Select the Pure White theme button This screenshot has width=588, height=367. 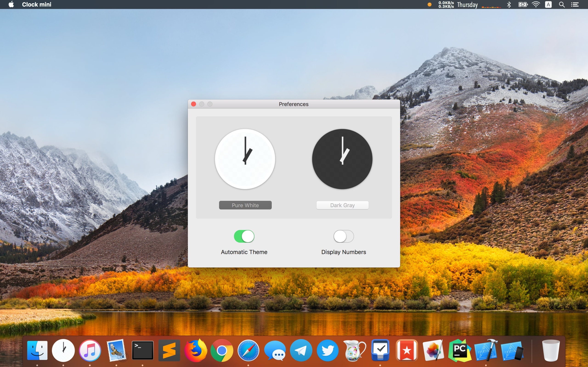tap(245, 205)
